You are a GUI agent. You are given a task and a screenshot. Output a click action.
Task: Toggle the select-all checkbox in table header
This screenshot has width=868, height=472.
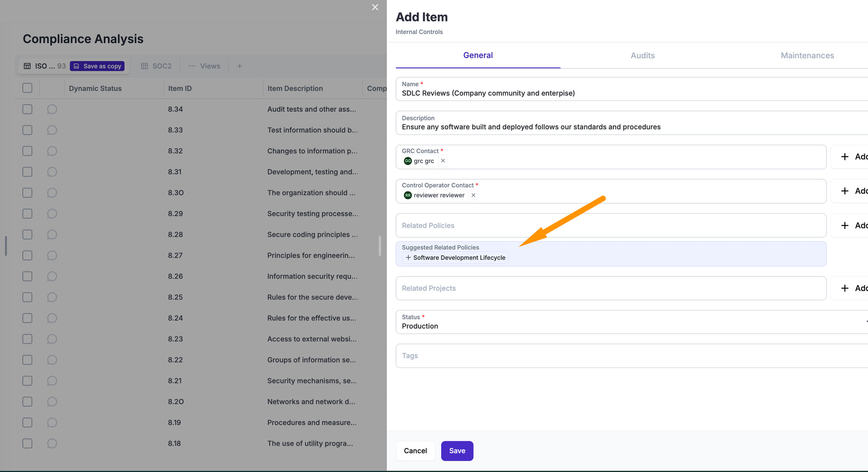28,88
